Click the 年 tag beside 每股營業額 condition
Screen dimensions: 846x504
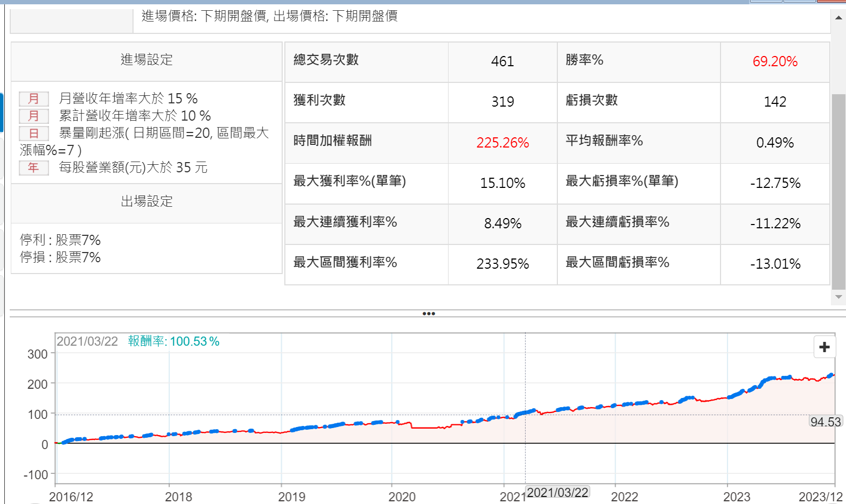coord(33,167)
